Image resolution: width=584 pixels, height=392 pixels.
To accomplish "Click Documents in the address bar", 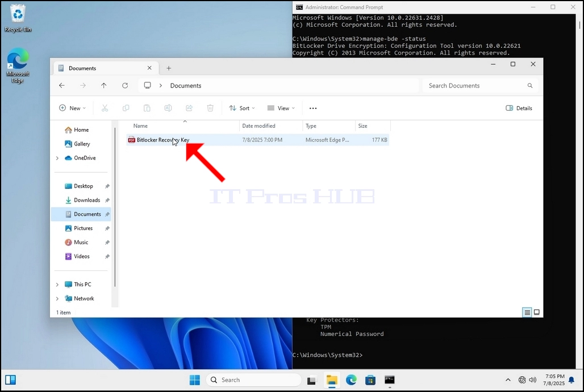I will tap(185, 85).
